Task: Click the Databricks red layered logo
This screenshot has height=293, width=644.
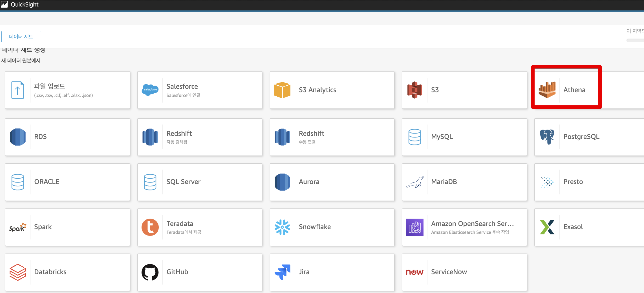Action: 18,272
